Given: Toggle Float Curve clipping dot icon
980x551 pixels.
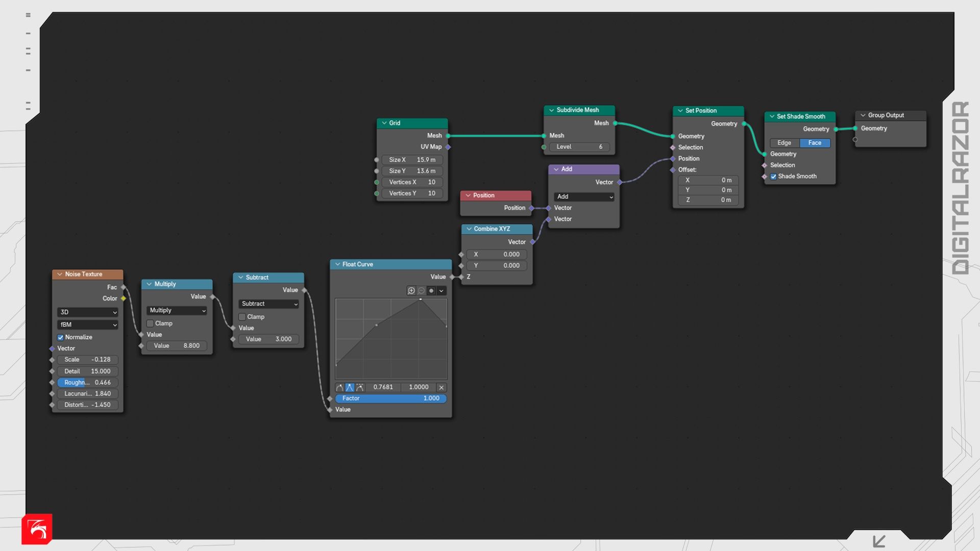Looking at the screenshot, I should 431,291.
